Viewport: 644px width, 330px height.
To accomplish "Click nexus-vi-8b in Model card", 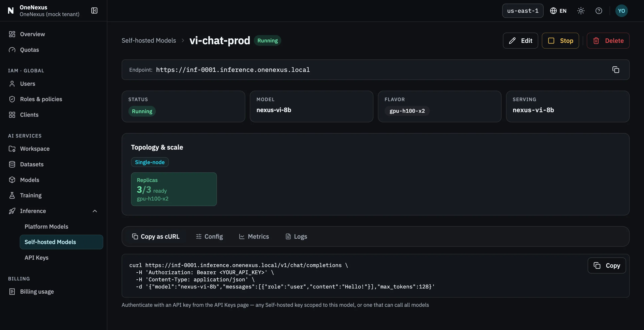I will (274, 110).
